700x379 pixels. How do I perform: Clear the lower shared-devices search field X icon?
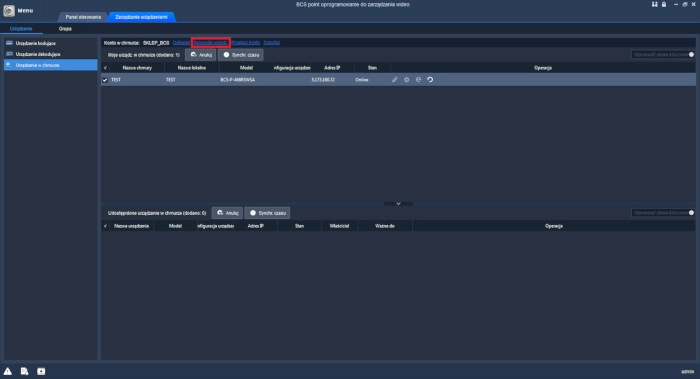691,213
